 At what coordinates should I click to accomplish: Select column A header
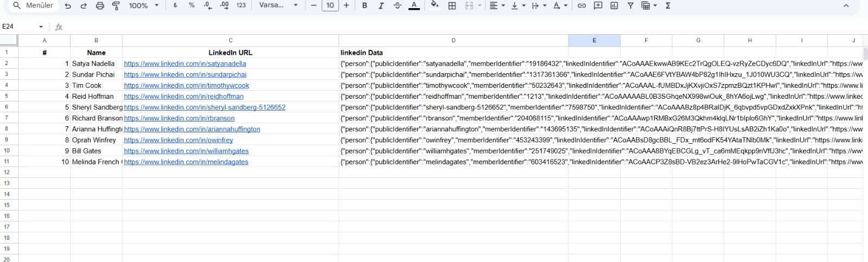point(44,40)
